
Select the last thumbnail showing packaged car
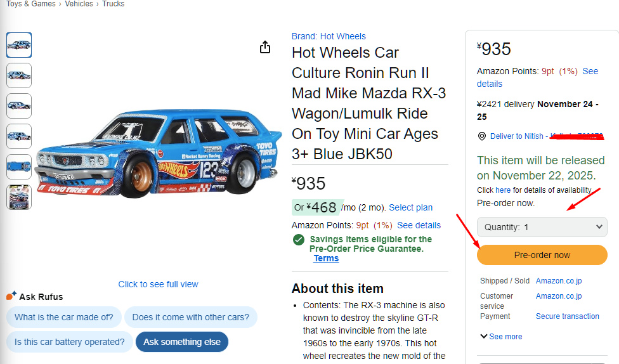(x=19, y=197)
